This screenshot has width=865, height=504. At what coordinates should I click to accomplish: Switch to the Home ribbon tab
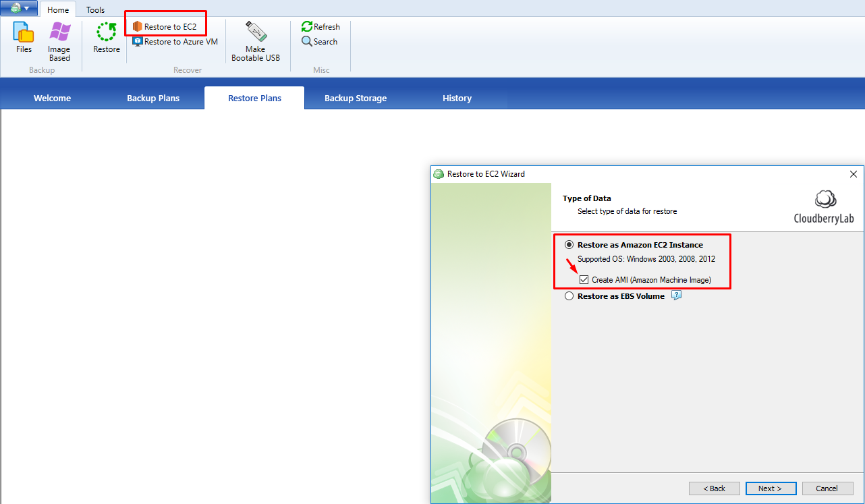point(58,10)
